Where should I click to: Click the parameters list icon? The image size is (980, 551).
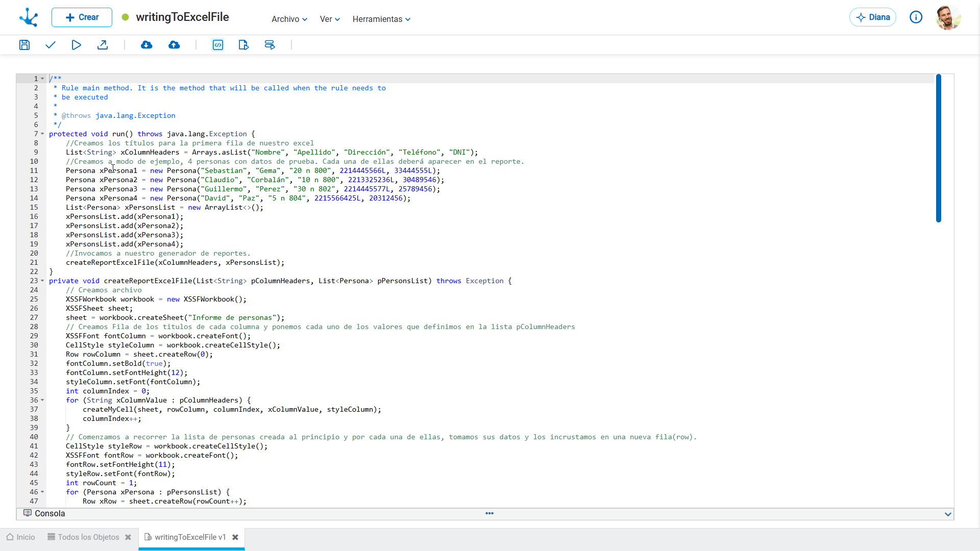pyautogui.click(x=270, y=45)
